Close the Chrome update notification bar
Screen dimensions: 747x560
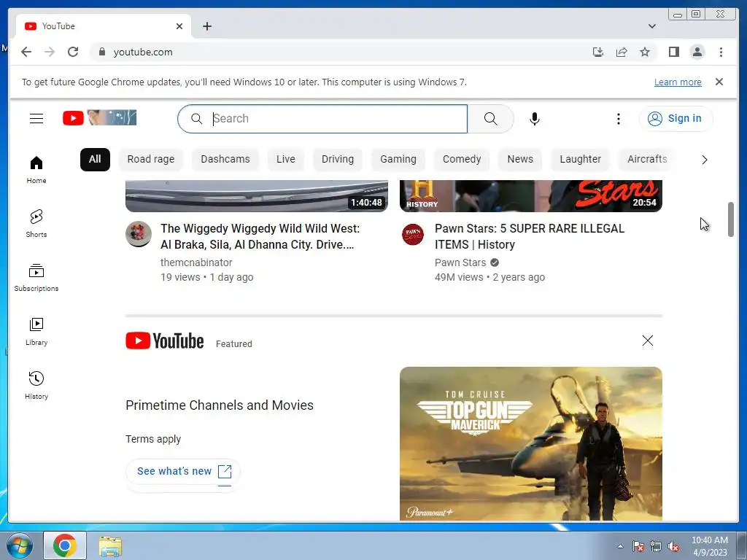[719, 82]
